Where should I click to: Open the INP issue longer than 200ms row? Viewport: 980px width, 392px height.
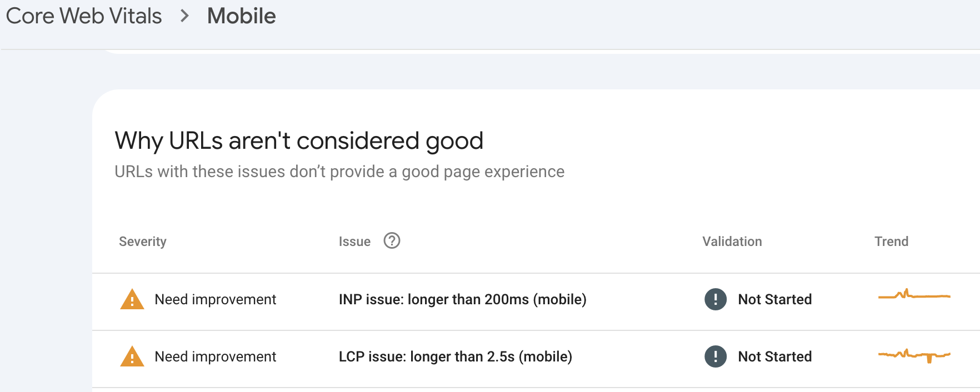[462, 299]
